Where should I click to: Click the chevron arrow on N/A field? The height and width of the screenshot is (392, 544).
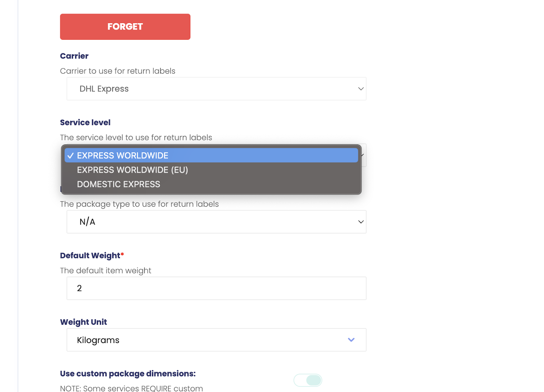click(x=361, y=222)
